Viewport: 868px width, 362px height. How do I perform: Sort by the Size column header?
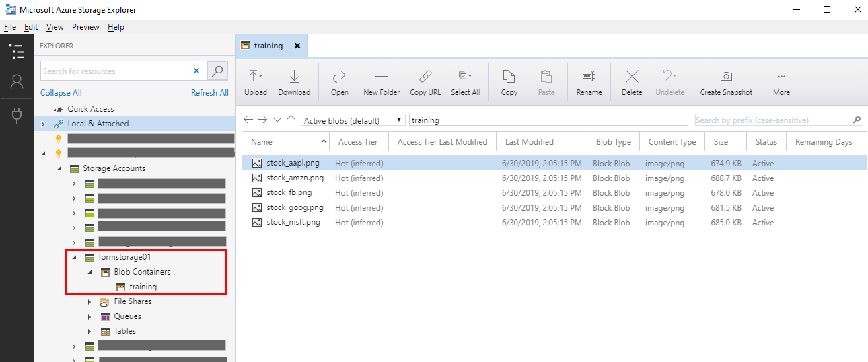725,142
